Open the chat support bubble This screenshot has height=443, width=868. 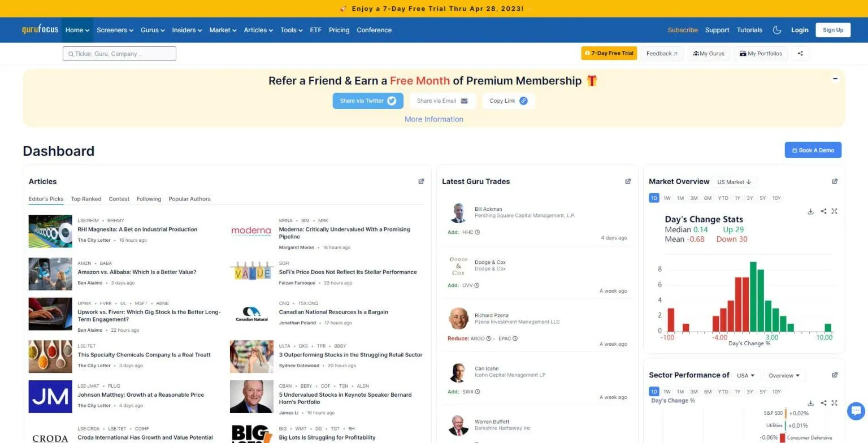tap(856, 411)
